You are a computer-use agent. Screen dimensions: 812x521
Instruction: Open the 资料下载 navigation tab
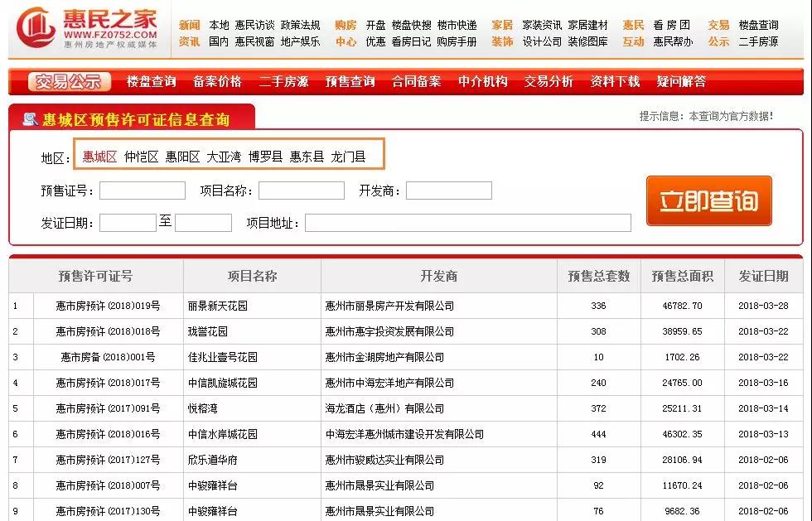[615, 81]
